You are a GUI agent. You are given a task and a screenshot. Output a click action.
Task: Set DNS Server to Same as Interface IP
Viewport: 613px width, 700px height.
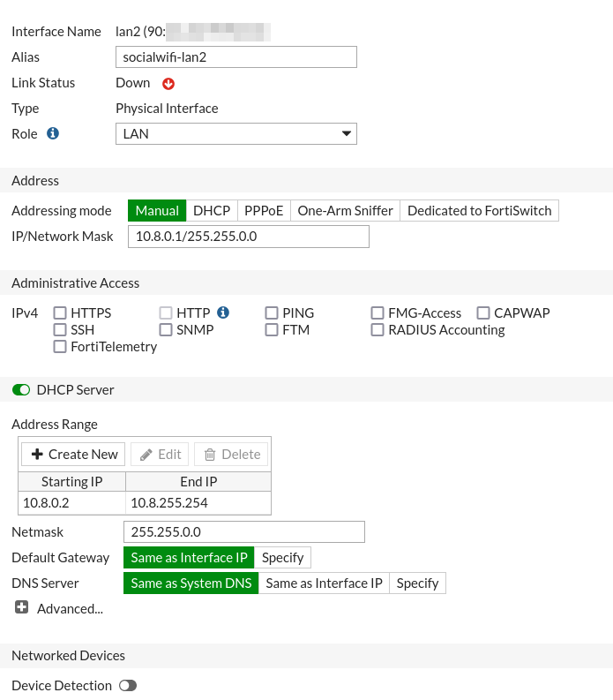coord(324,583)
